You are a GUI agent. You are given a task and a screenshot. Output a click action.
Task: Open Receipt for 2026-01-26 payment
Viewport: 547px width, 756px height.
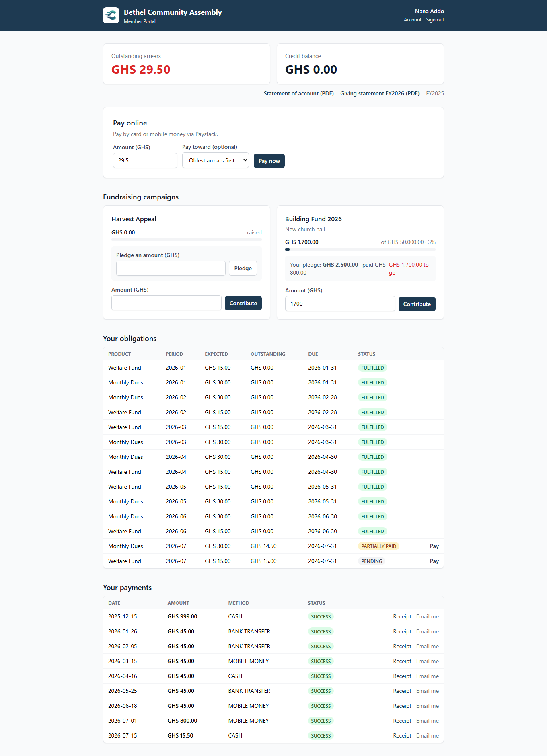point(402,631)
